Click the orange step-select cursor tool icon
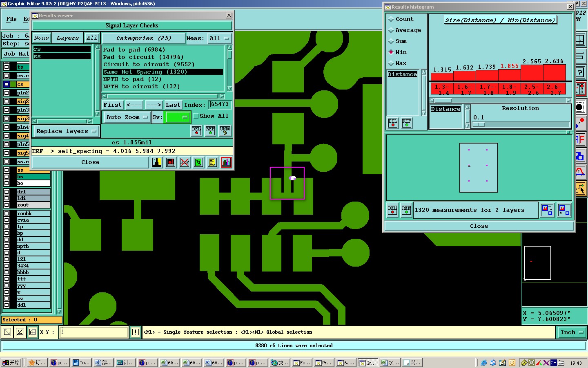 pyautogui.click(x=580, y=189)
